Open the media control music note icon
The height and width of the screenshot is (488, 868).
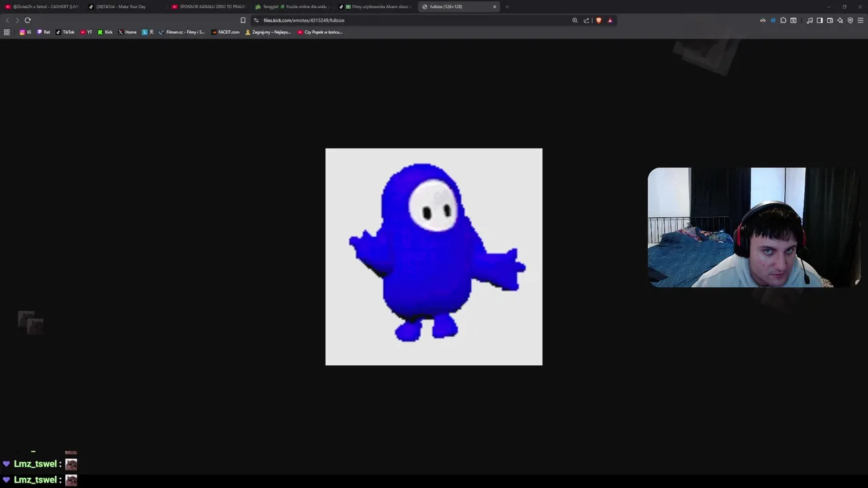tap(810, 20)
